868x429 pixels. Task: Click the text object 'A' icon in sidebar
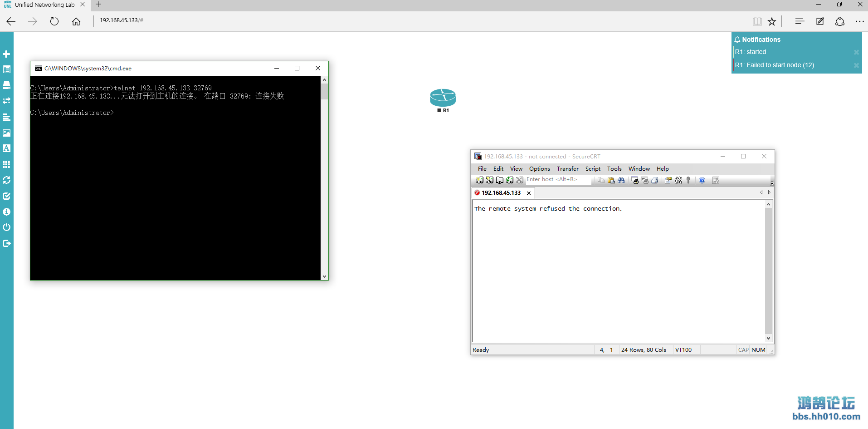click(x=6, y=148)
